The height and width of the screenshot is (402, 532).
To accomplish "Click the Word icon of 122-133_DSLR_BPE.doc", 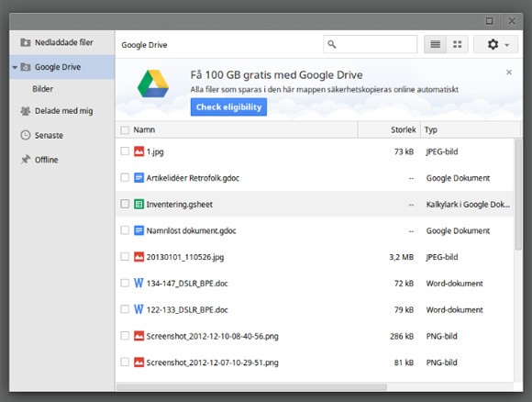I will pos(139,309).
